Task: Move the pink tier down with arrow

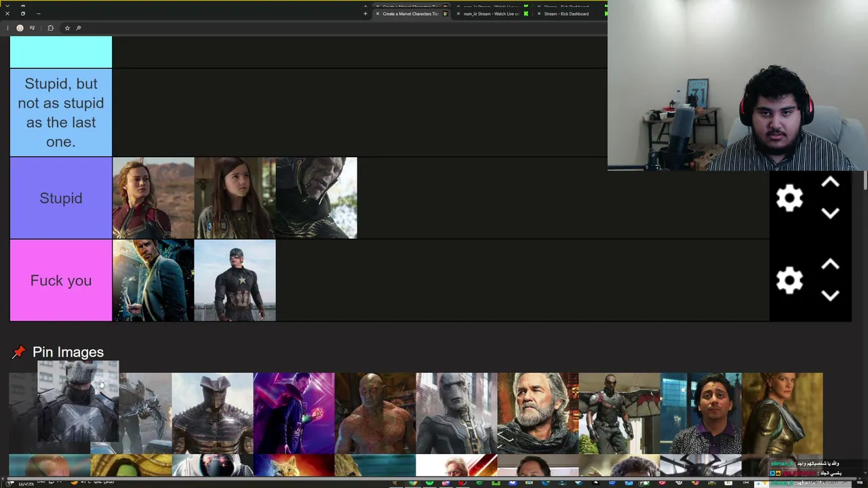Action: pyautogui.click(x=830, y=295)
